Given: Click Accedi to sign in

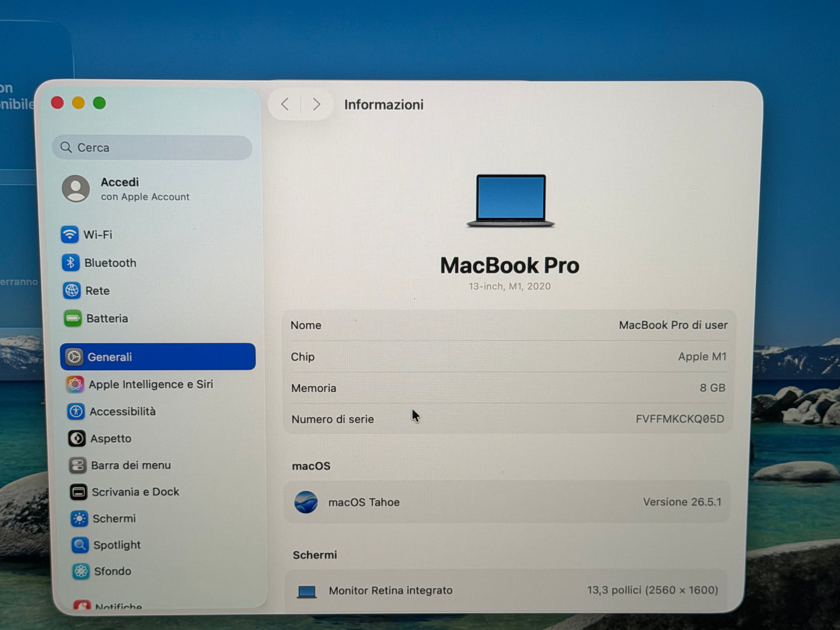Looking at the screenshot, I should [x=120, y=182].
